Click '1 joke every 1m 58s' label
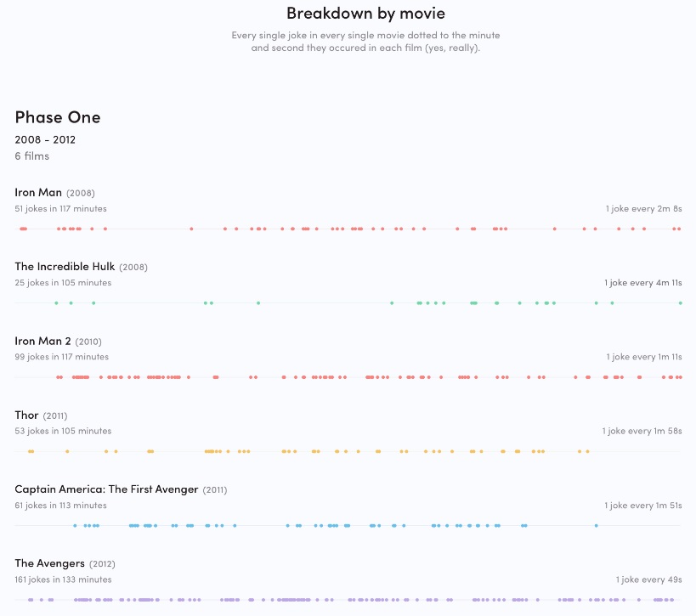 [x=642, y=431]
